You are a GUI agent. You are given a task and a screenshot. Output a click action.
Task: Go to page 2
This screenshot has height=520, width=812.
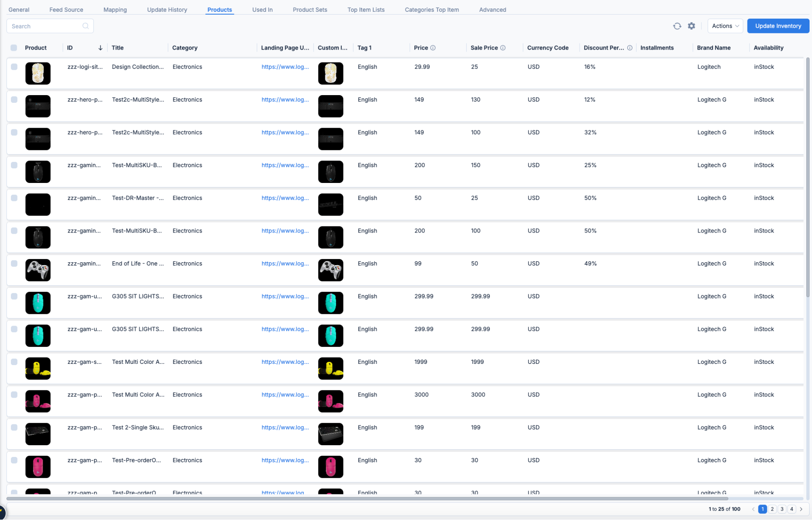point(772,509)
